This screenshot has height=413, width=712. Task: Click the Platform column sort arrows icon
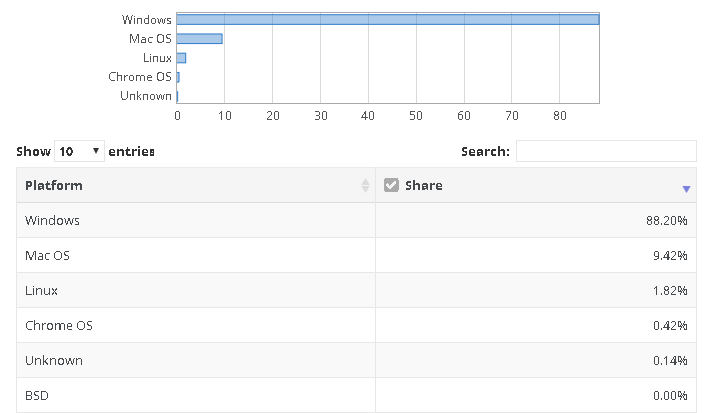pos(365,185)
